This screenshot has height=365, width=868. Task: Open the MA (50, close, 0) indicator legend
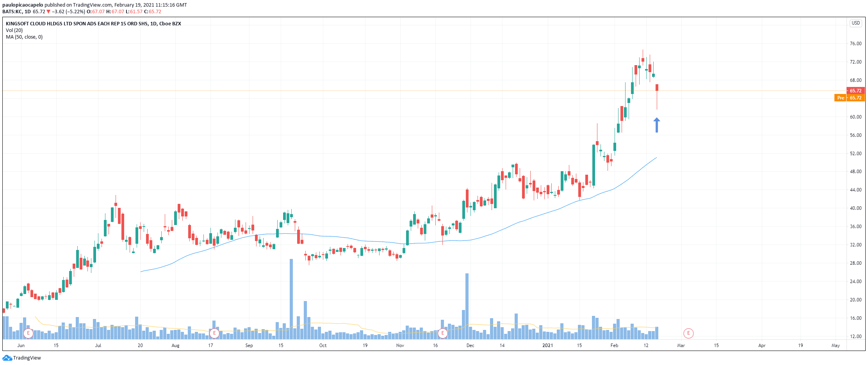[24, 37]
